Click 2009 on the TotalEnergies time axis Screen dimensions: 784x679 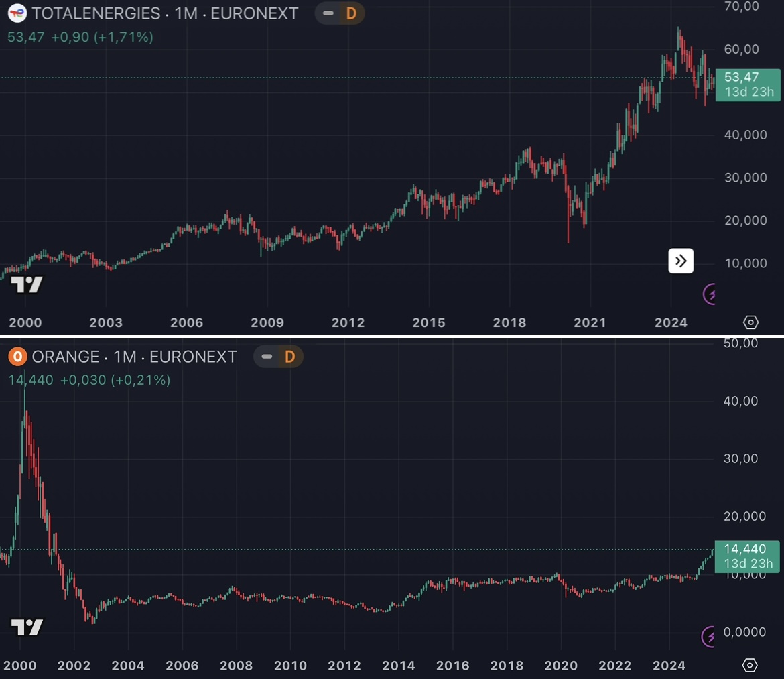tap(267, 322)
